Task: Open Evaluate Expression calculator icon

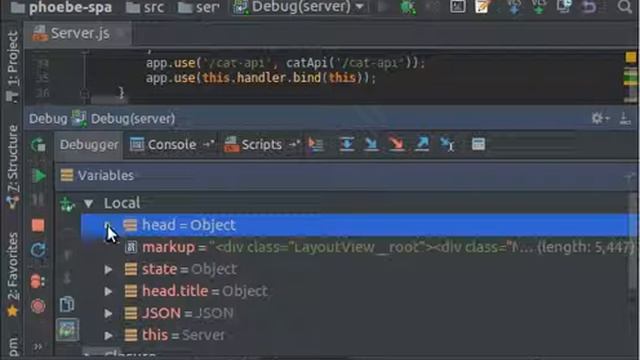Action: [x=478, y=144]
